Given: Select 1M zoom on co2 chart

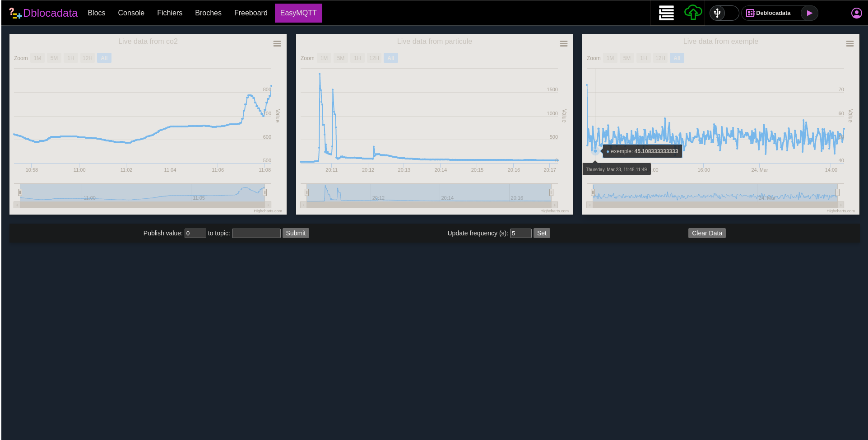Looking at the screenshot, I should pyautogui.click(x=37, y=58).
